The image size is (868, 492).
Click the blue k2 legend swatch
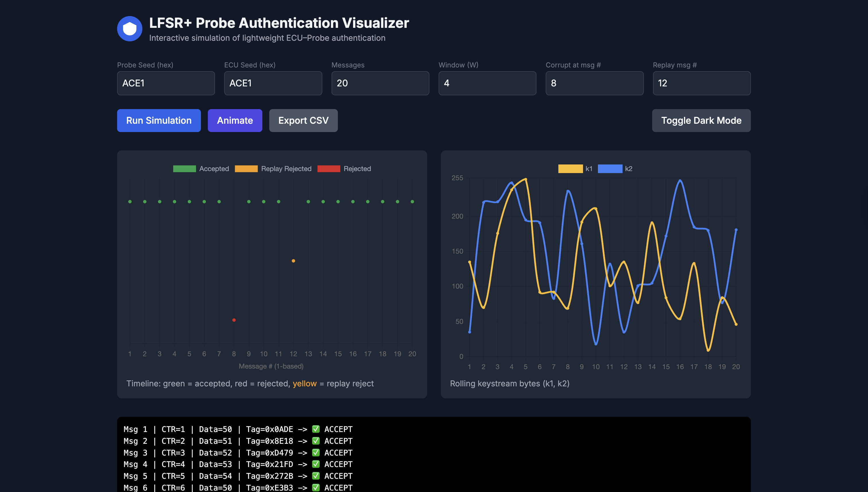point(610,168)
